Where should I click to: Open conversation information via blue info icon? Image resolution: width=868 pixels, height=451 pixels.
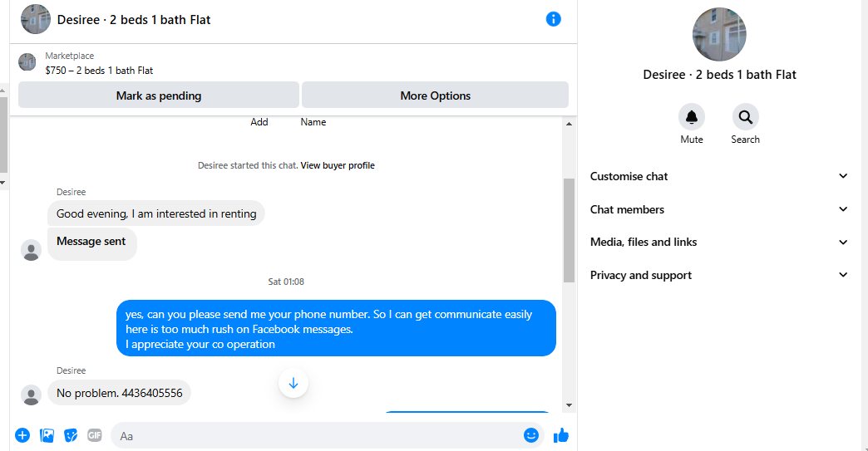[553, 19]
